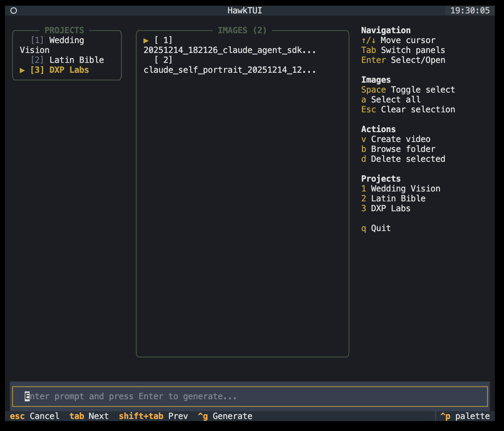The image size is (504, 431).
Task: Toggle the selection checkbox for image 2
Action: (163, 60)
